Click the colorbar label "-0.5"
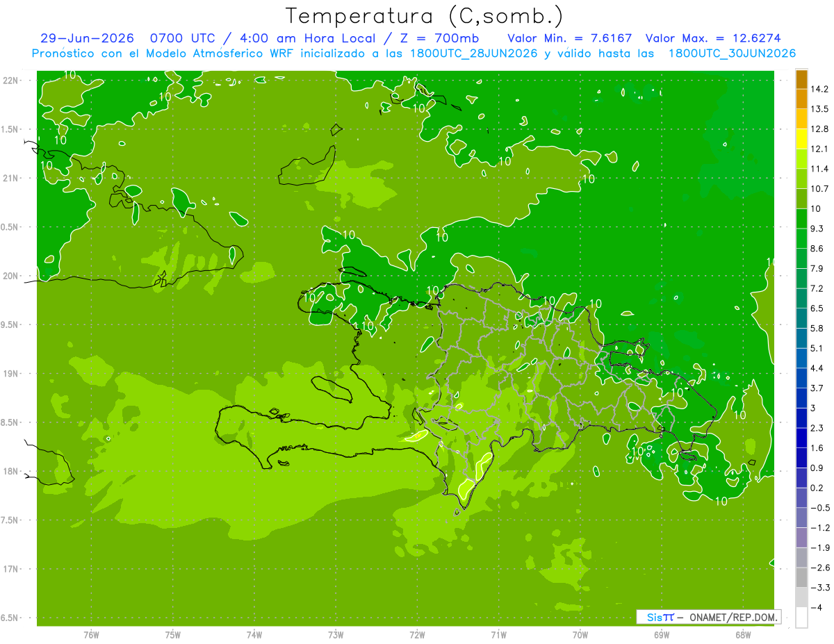The image size is (834, 644). [x=819, y=508]
